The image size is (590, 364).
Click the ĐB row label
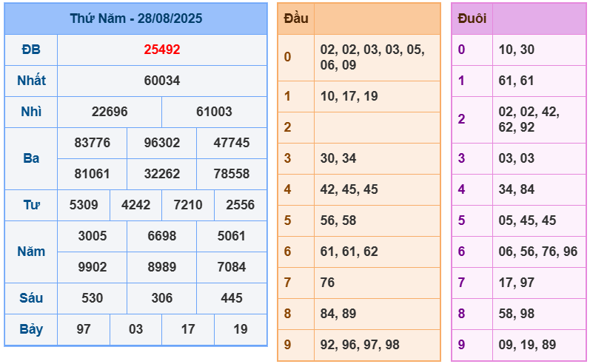31,50
